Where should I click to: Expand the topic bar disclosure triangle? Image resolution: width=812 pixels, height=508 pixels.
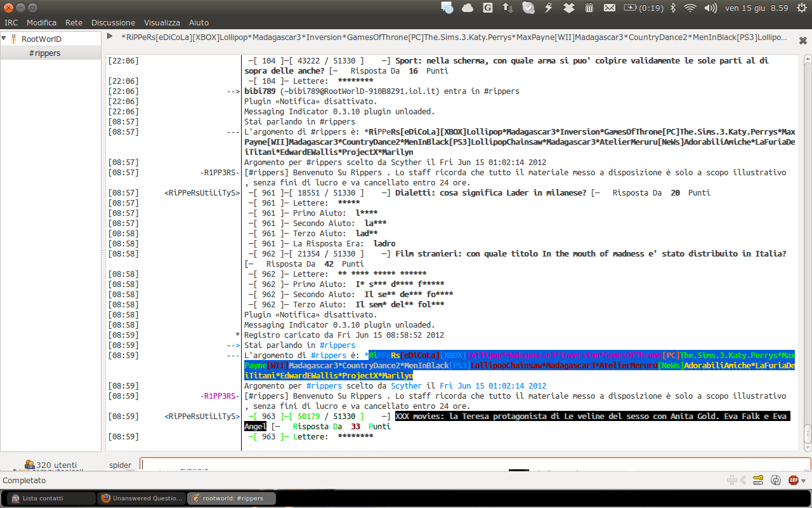[110, 36]
